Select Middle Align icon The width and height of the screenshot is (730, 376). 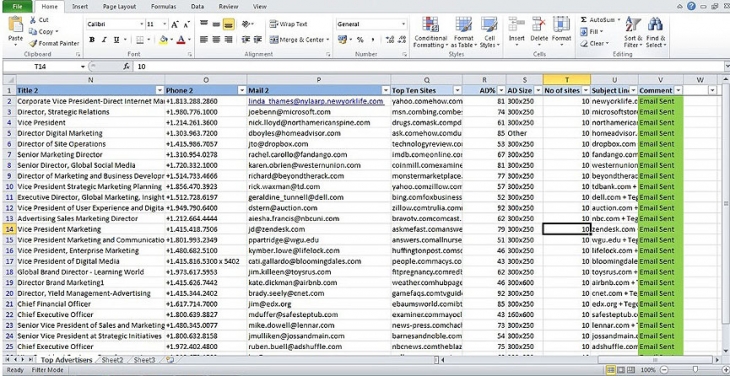(216, 24)
